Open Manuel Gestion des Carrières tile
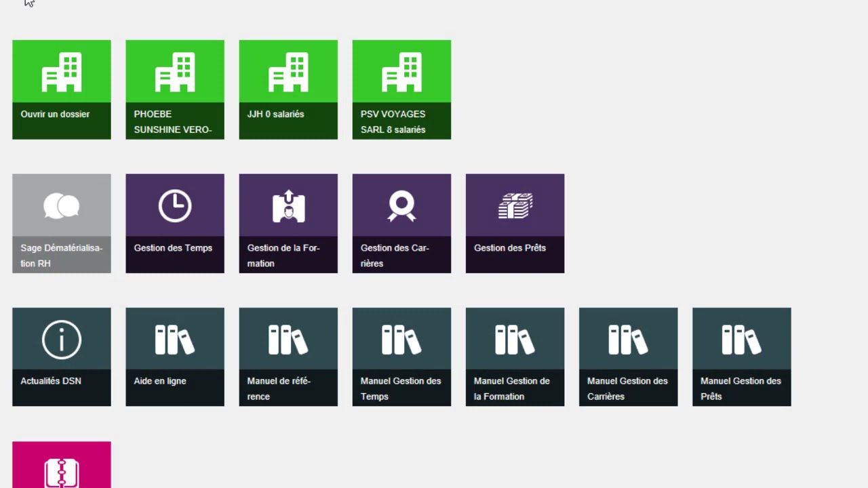The width and height of the screenshot is (868, 488). click(x=628, y=357)
